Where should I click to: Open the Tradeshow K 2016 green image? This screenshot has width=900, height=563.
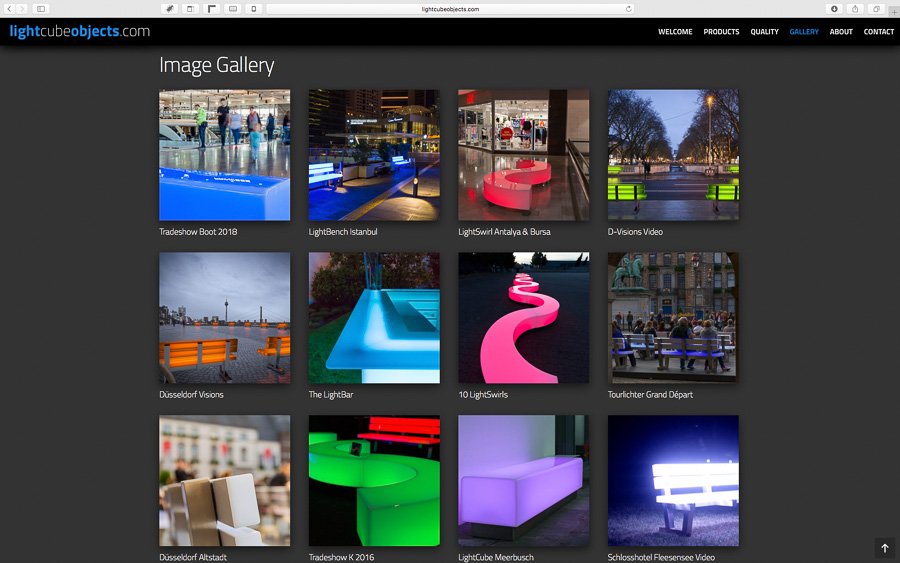coord(374,481)
